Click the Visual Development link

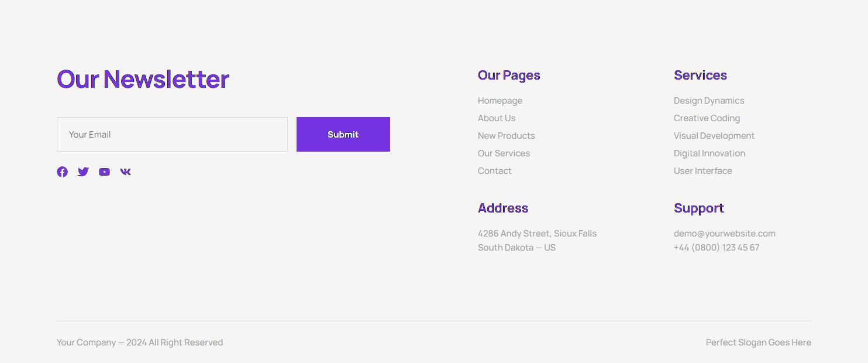(x=714, y=135)
